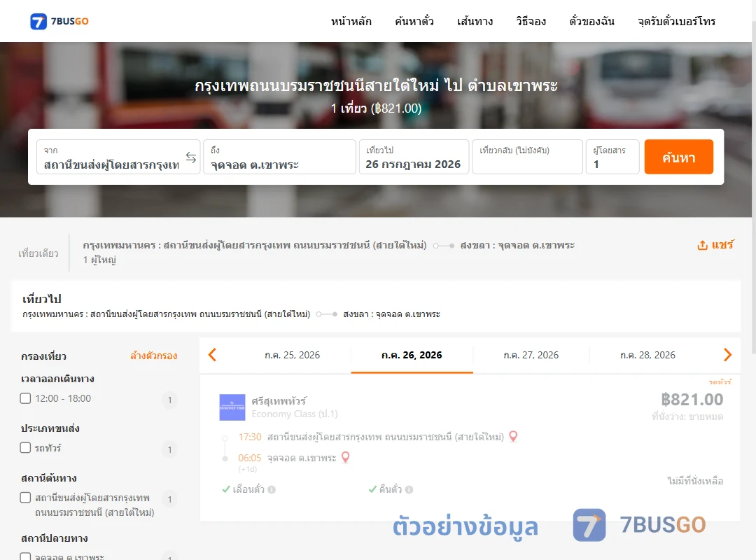Open the เที่ยวกลับ return date picker
Viewport: 756px width, 560px height.
528,157
